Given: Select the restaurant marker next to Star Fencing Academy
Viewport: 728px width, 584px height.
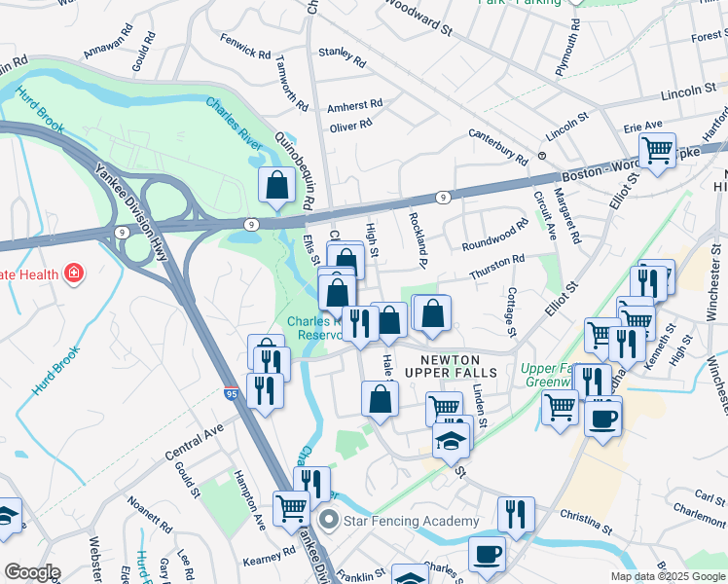Looking at the screenshot, I should tap(311, 484).
